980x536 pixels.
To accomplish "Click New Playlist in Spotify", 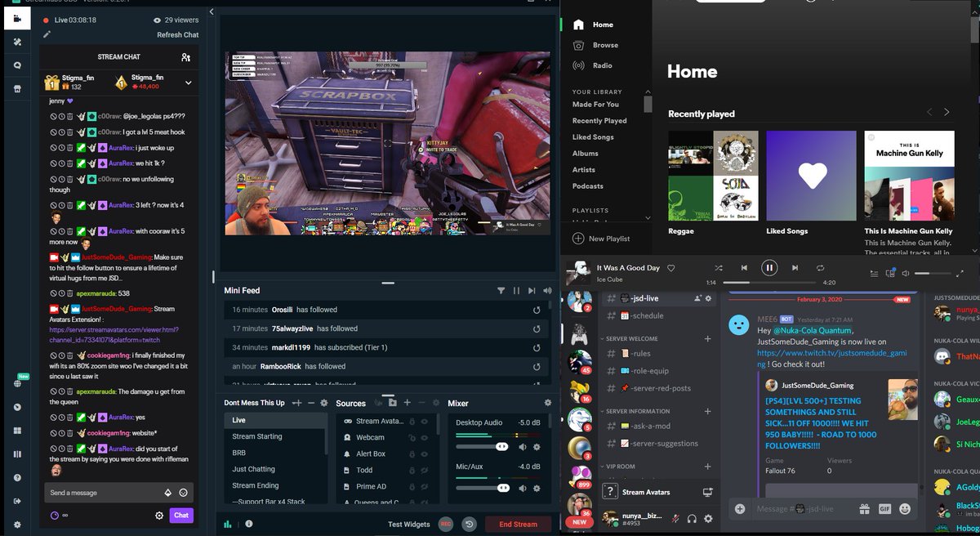I will (x=601, y=239).
